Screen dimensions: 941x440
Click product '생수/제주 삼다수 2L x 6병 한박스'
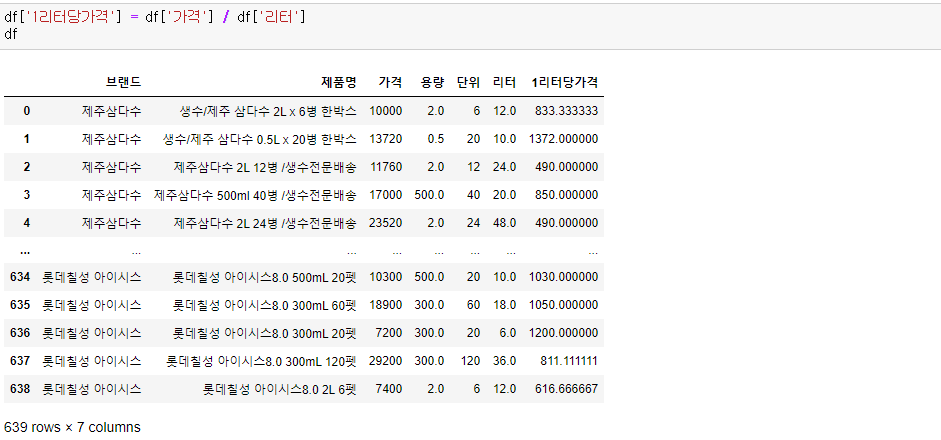pos(268,110)
